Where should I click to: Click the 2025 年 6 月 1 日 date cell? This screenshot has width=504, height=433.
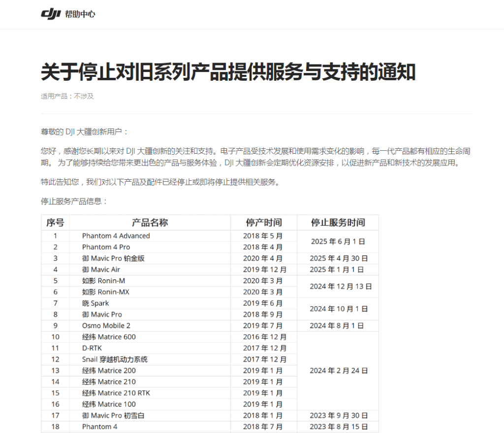click(x=338, y=241)
